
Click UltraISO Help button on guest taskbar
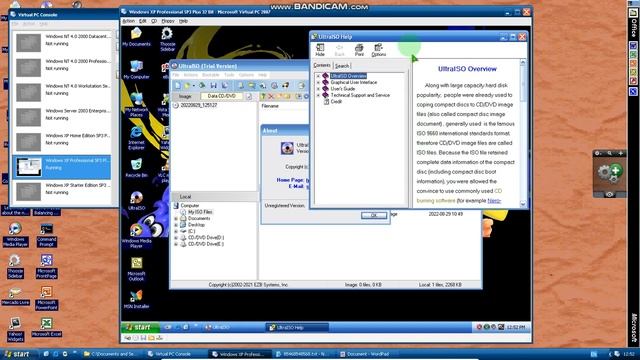pos(297,327)
